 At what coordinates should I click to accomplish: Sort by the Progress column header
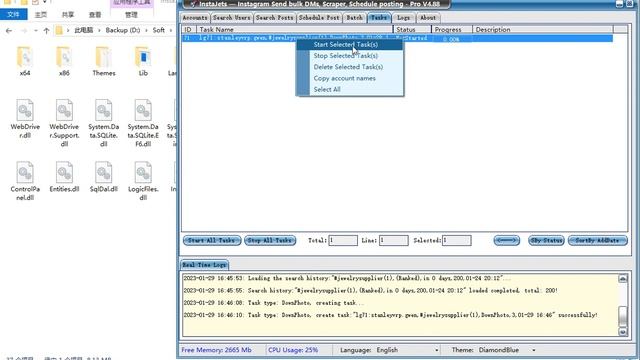(452, 29)
